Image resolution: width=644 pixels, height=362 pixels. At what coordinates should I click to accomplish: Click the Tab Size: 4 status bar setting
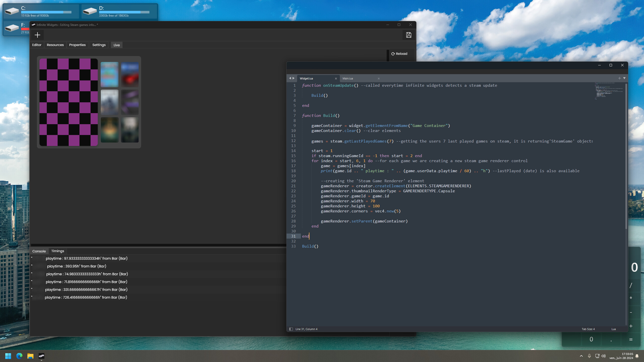click(588, 329)
